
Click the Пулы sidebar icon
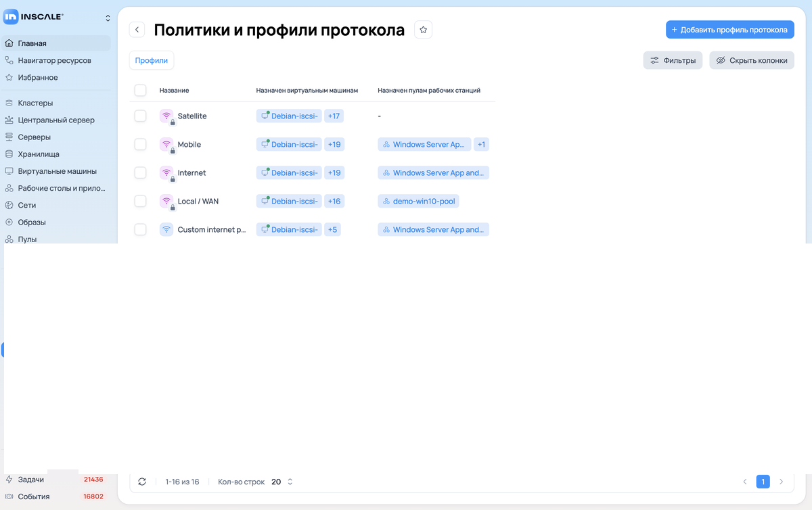[9, 239]
